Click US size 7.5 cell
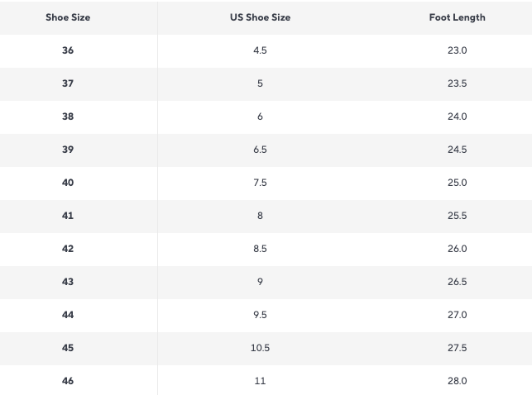This screenshot has width=532, height=395. (x=261, y=183)
